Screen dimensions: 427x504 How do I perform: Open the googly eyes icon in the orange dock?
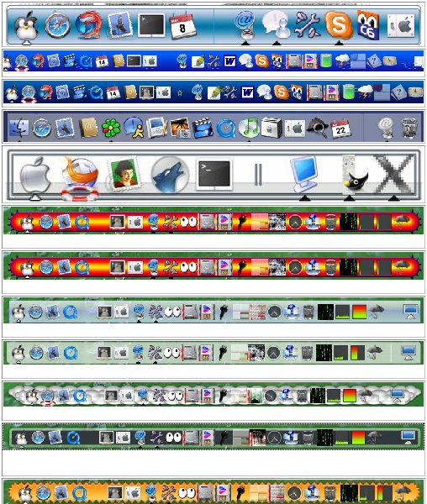click(187, 493)
